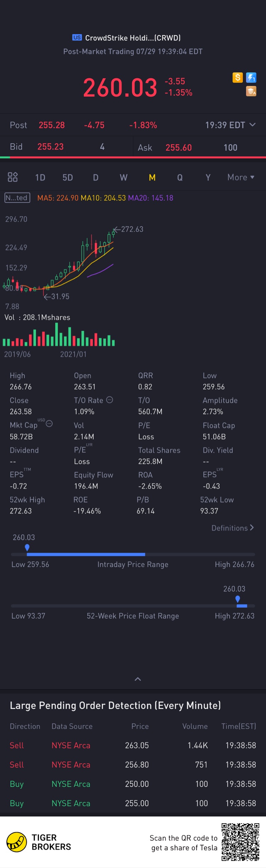Tap the QR code image
Viewport: 266px width, 868px height.
(x=240, y=842)
